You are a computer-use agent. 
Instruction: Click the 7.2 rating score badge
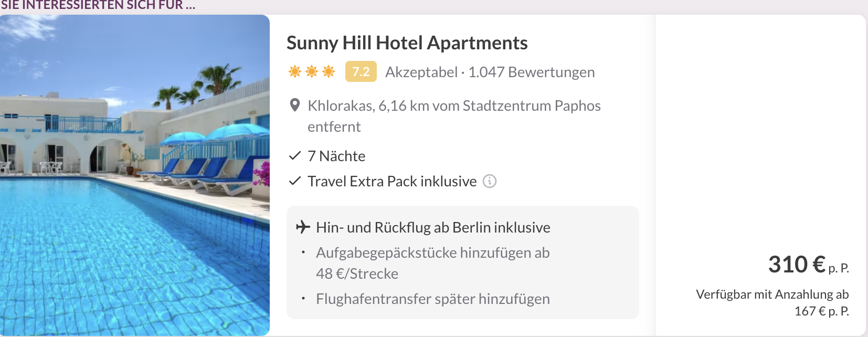tap(361, 71)
